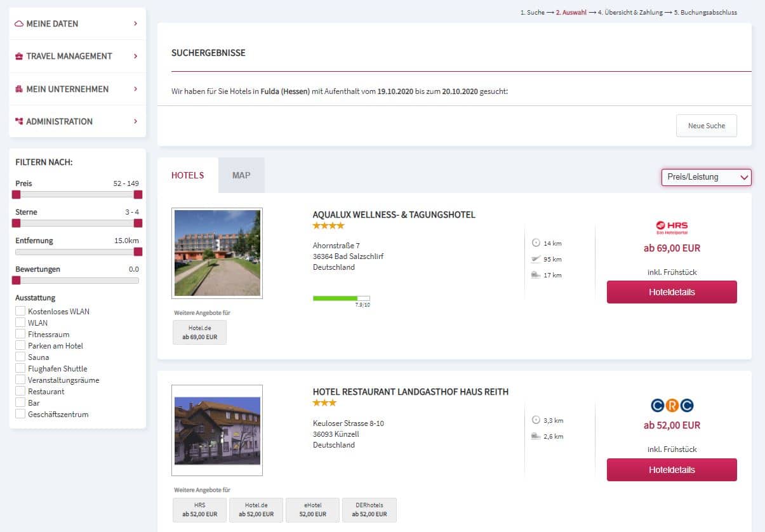Open the Landgasthof Haus Reith photo thumbnail
The width and height of the screenshot is (765, 532).
pyautogui.click(x=217, y=430)
